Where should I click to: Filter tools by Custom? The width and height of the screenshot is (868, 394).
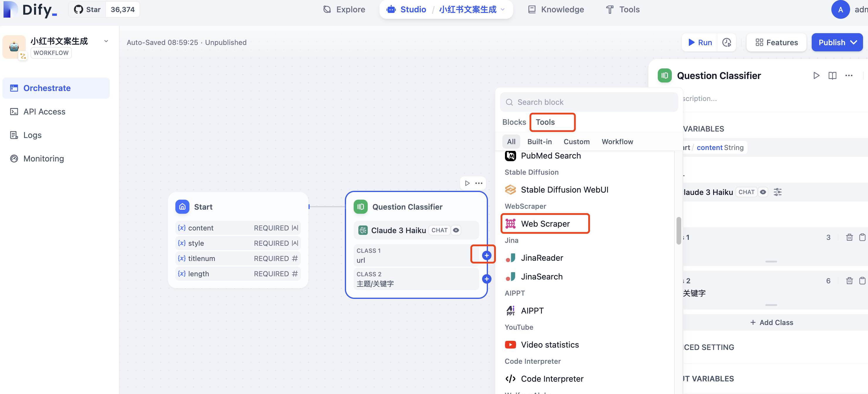tap(577, 142)
